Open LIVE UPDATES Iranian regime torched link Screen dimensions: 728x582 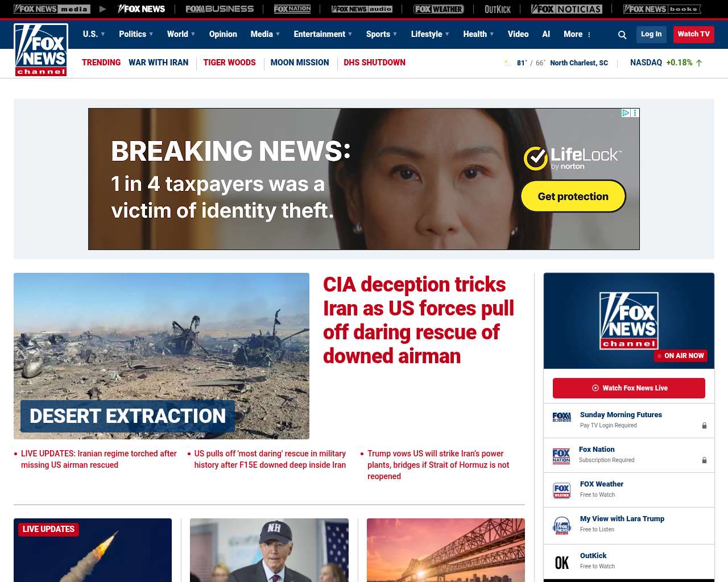[99, 459]
